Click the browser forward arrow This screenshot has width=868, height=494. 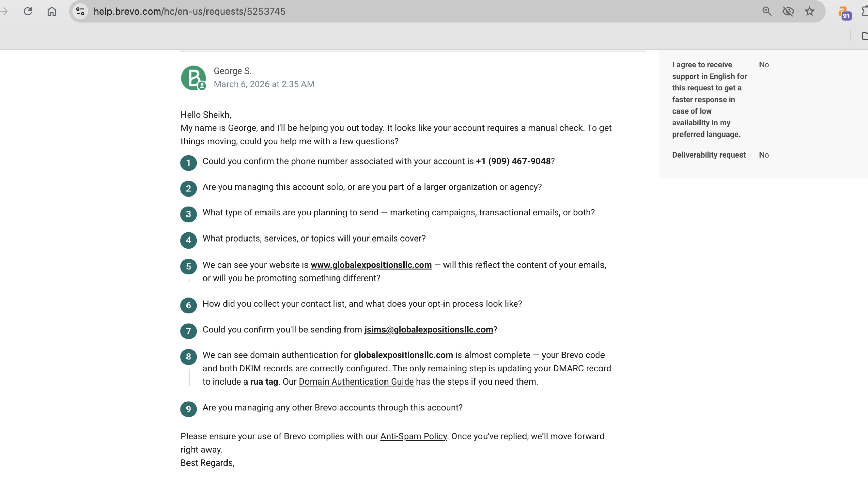pyautogui.click(x=4, y=12)
